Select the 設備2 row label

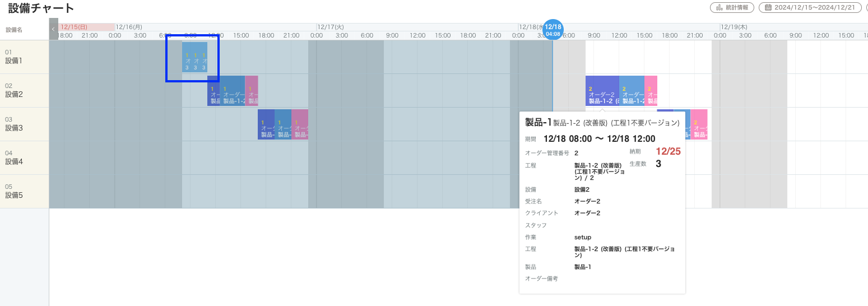tap(25, 90)
